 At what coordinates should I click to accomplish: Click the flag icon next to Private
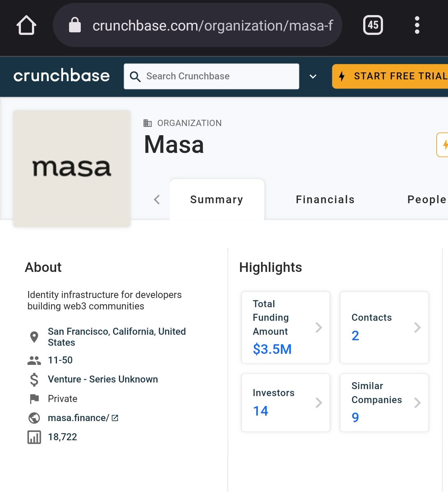point(34,399)
